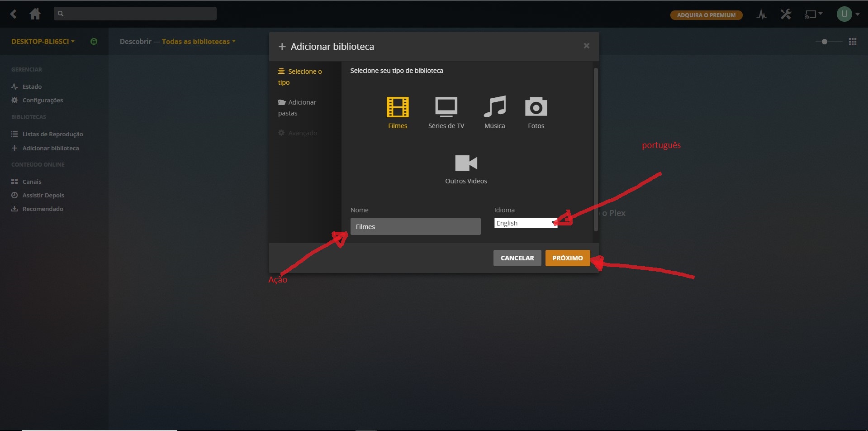Image resolution: width=868 pixels, height=431 pixels.
Task: Choose the Outros Vídeos library type
Action: coord(466,169)
